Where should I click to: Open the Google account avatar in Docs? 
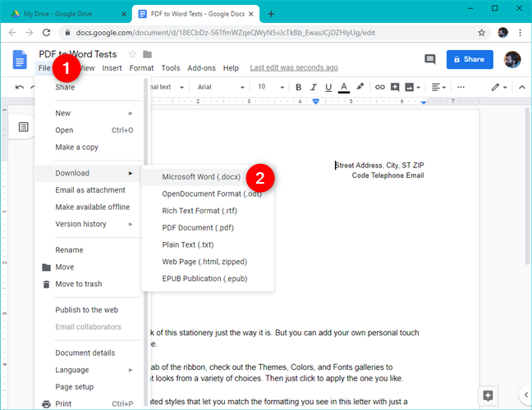pos(512,59)
